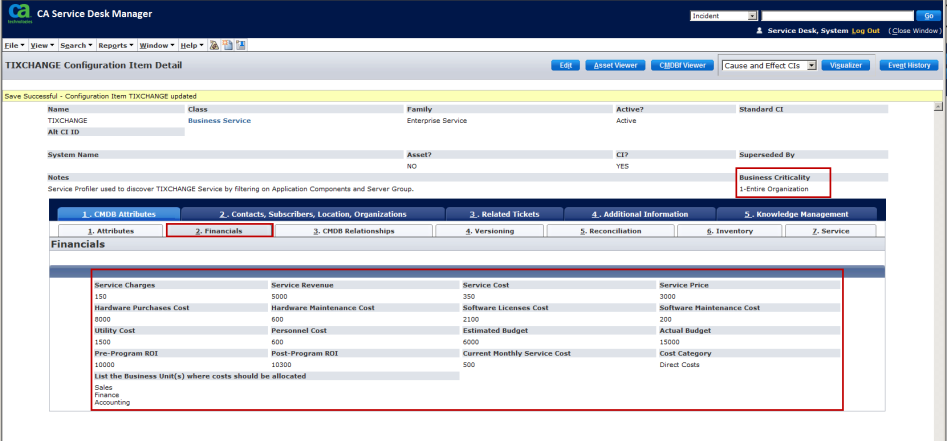Open the File menu
947x441 pixels.
point(14,45)
